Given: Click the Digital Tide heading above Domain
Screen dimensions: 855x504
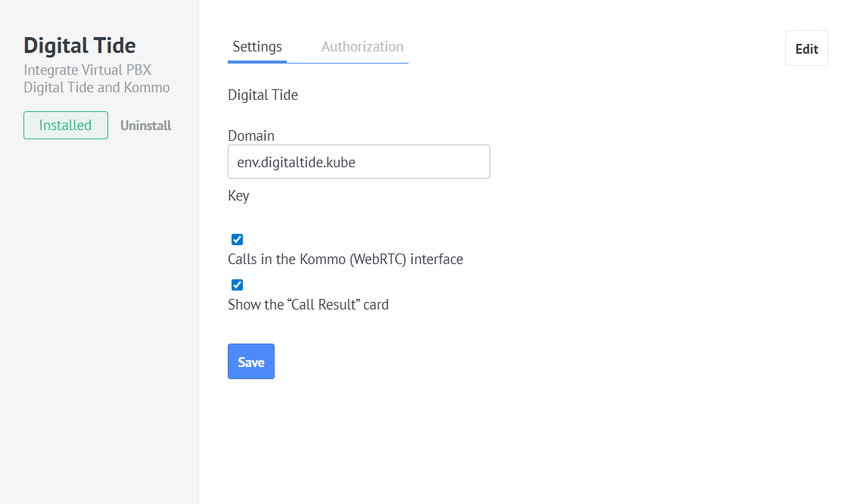Looking at the screenshot, I should (263, 95).
